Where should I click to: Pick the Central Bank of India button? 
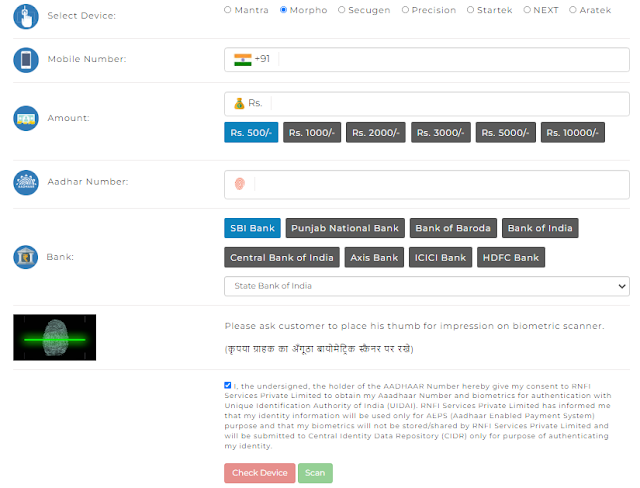coord(282,257)
